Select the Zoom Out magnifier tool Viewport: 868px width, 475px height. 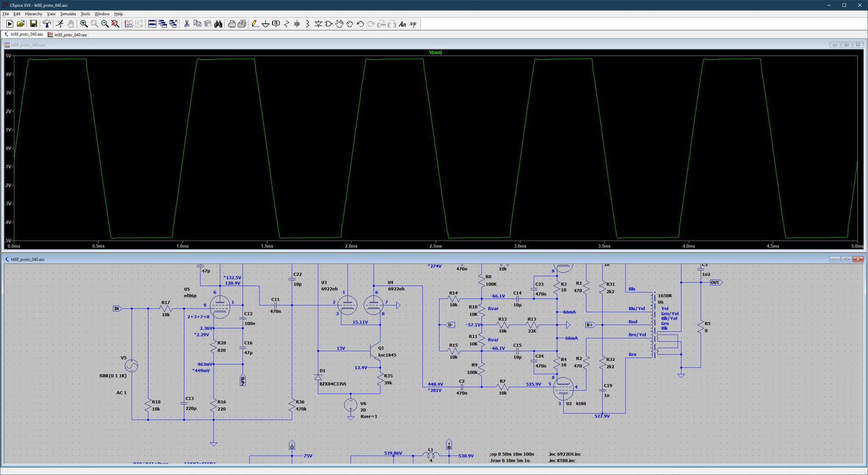[x=105, y=24]
